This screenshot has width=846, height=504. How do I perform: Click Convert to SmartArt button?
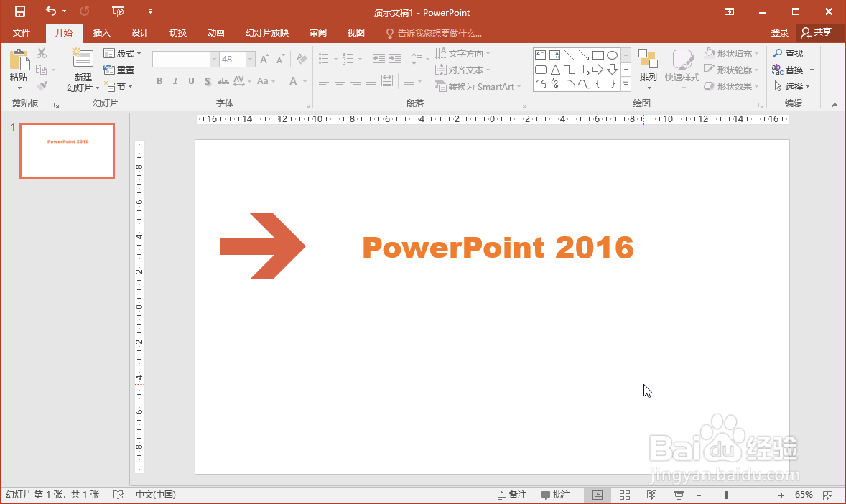point(478,86)
